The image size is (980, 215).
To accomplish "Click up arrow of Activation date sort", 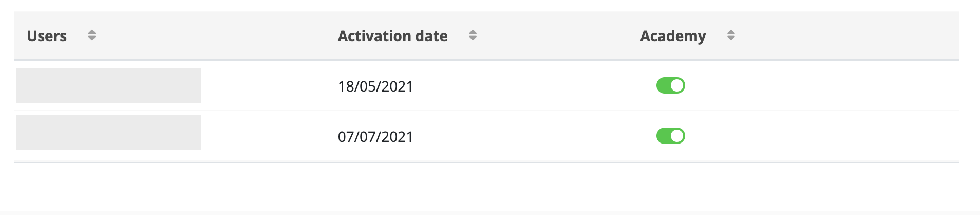I will click(x=473, y=32).
